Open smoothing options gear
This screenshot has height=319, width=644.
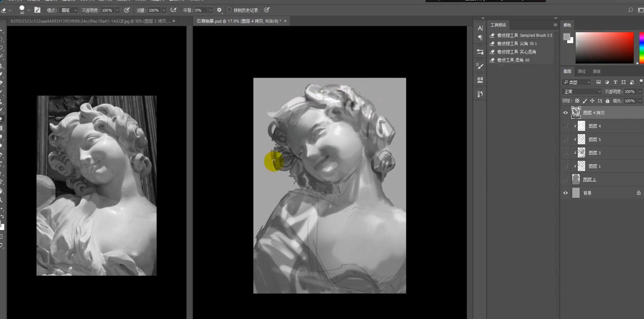(219, 10)
